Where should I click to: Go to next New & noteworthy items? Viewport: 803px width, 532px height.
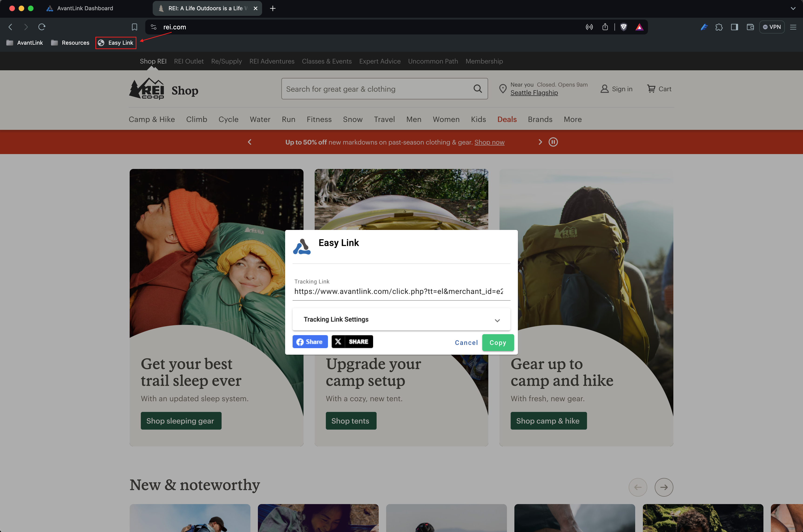pos(664,487)
